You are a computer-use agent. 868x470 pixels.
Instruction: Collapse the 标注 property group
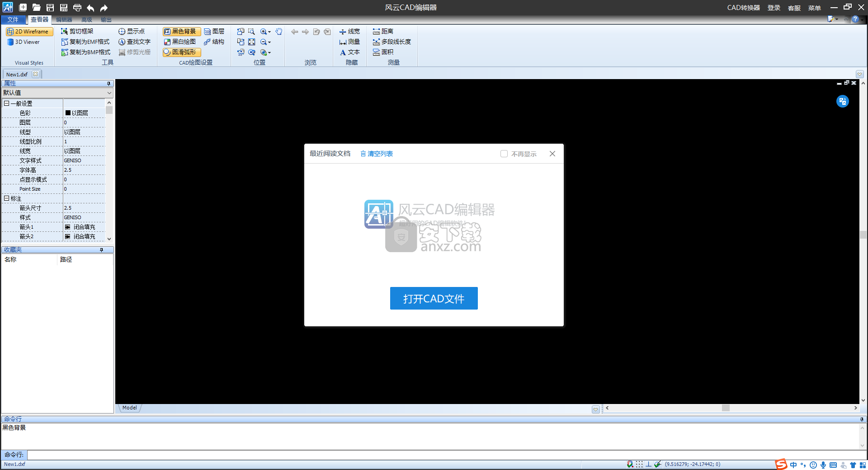pos(6,198)
